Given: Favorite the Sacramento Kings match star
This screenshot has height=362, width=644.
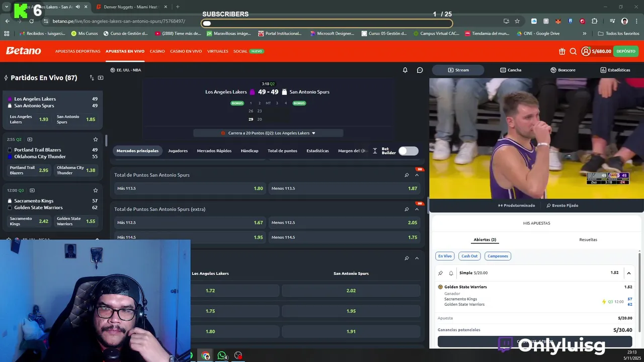Looking at the screenshot, I should pos(95,191).
